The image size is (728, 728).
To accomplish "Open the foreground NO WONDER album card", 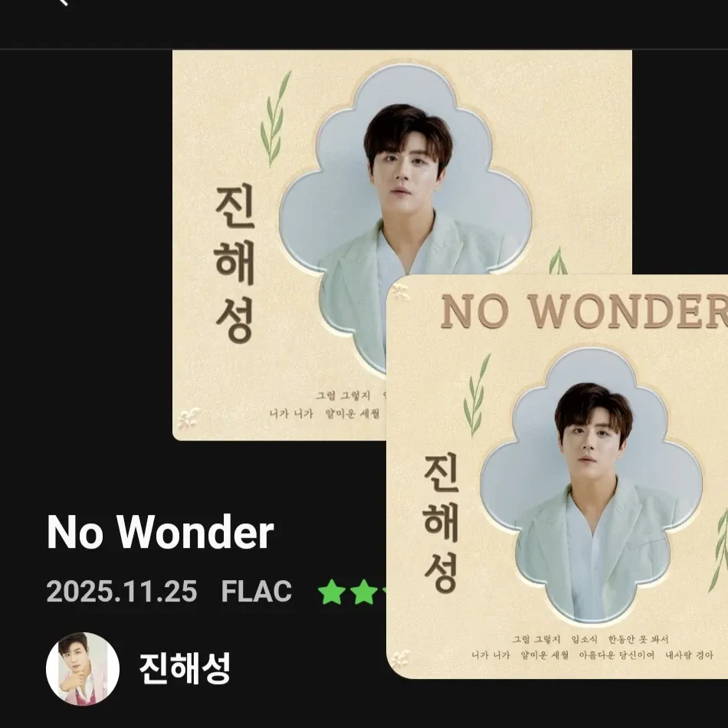I will (x=557, y=477).
